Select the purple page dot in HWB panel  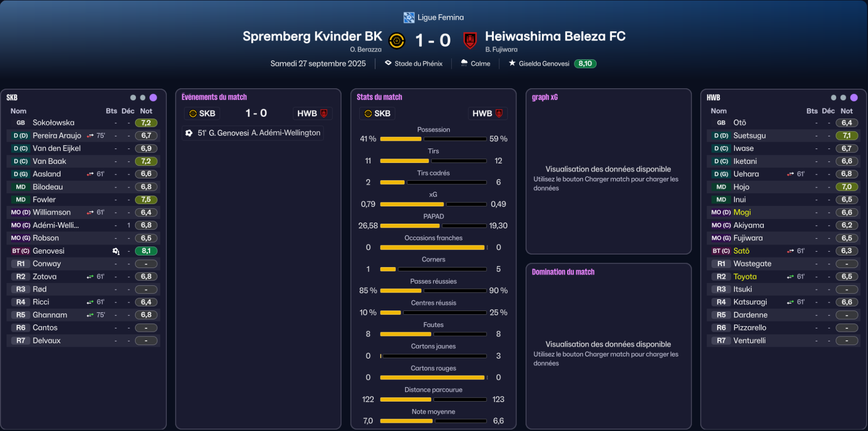[854, 97]
